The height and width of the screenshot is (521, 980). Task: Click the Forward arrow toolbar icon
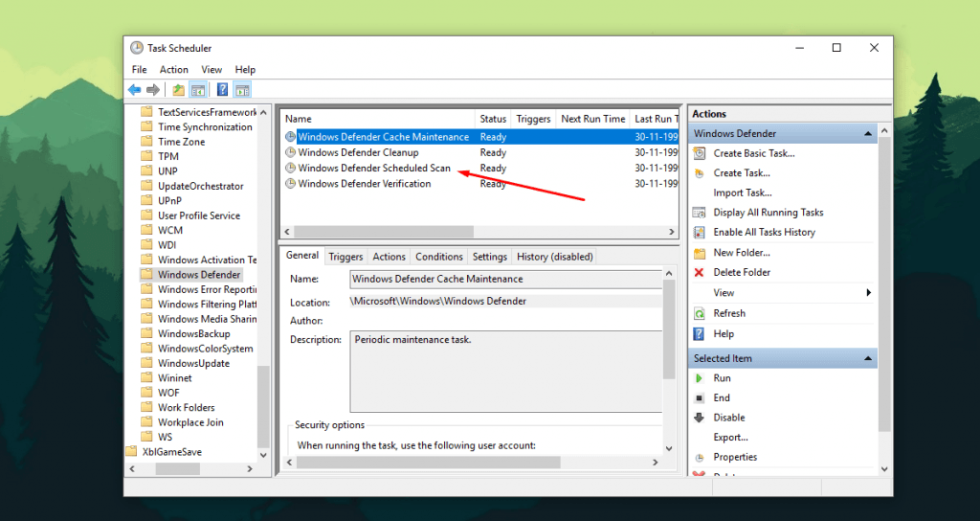(x=152, y=90)
